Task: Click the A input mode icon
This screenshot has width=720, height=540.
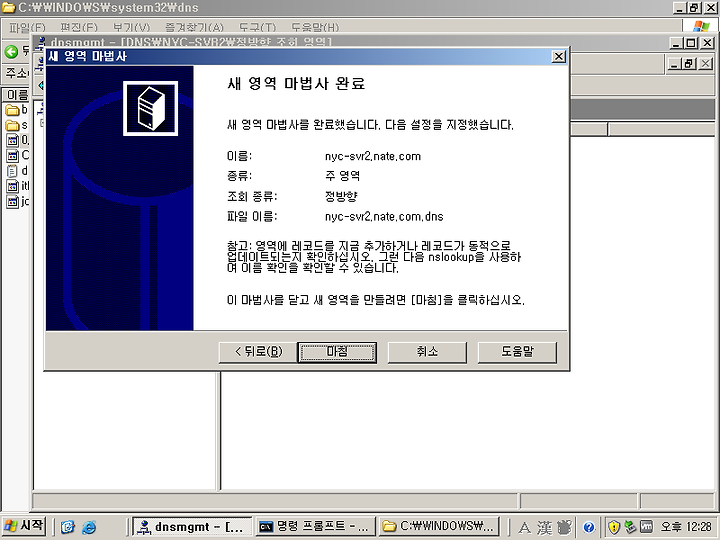Action: tap(524, 528)
